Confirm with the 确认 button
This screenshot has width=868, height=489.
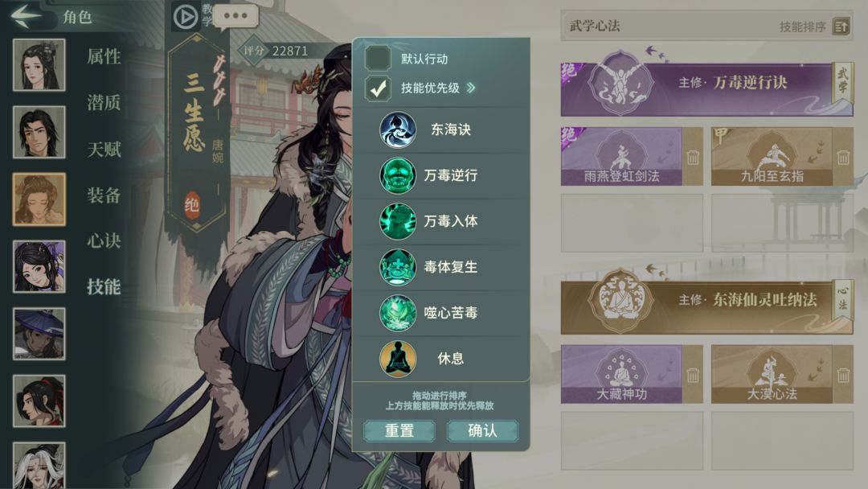pyautogui.click(x=483, y=430)
